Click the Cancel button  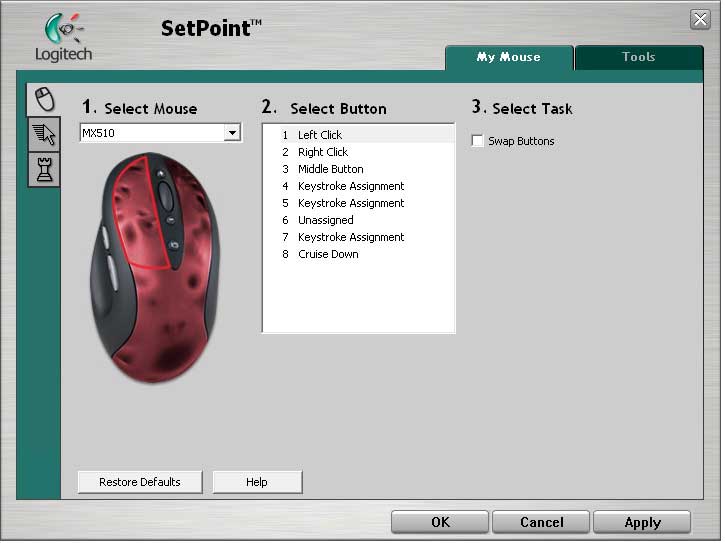click(x=541, y=522)
